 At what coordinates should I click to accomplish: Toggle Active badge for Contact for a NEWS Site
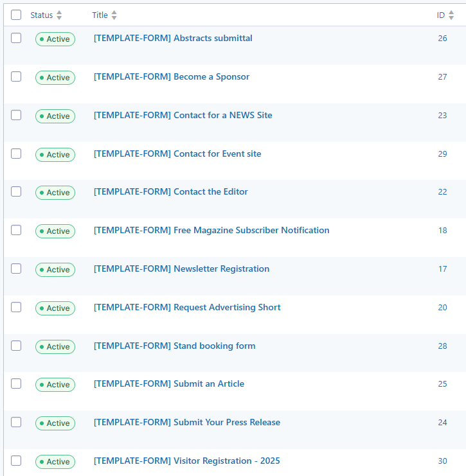[55, 116]
